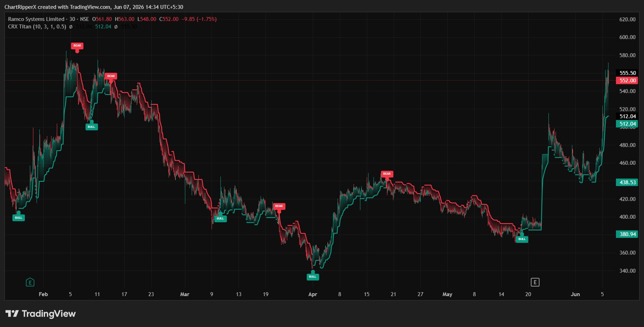
Task: Click the 400.00 price scale label
Action: coord(627,217)
